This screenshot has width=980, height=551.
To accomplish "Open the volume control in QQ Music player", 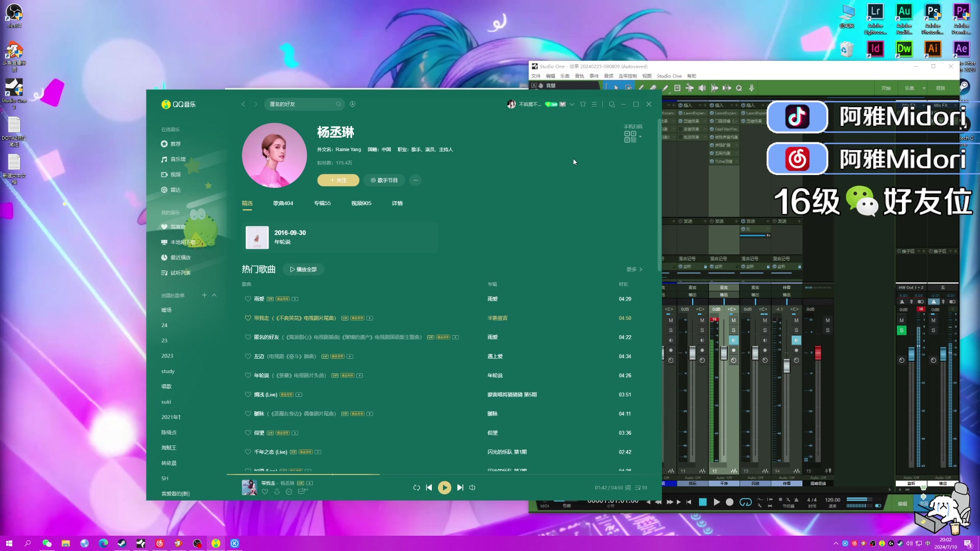I will (472, 487).
